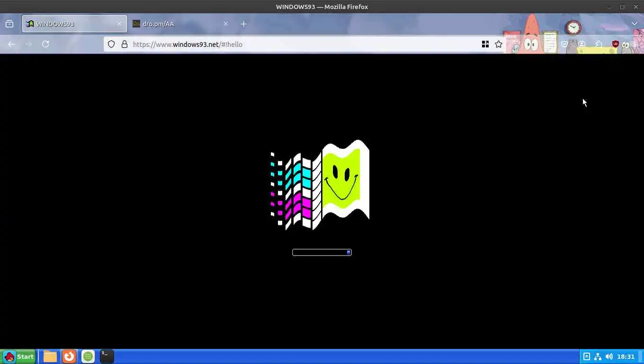Click the show desktop strip at taskbar end
Viewport: 644px width, 364px height.
coord(641,356)
